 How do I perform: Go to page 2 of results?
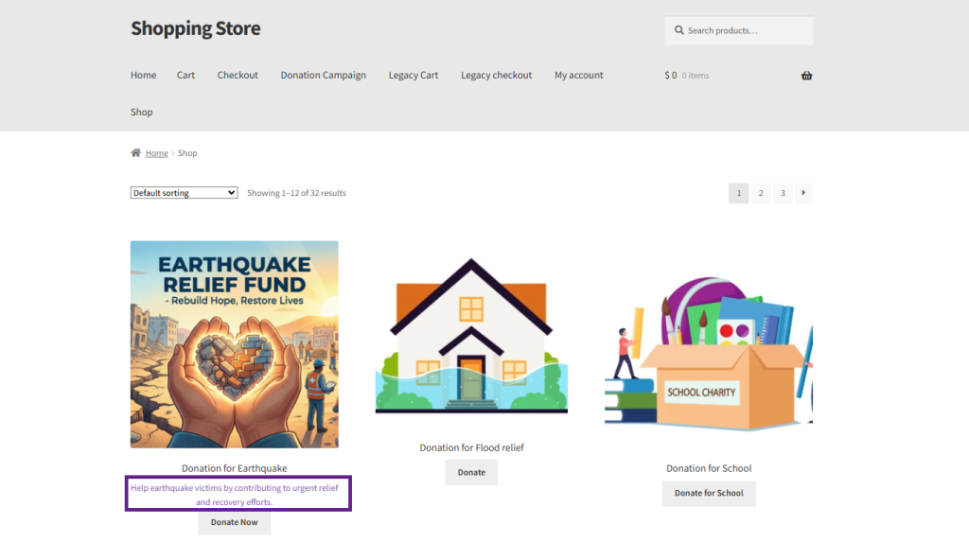click(x=760, y=193)
